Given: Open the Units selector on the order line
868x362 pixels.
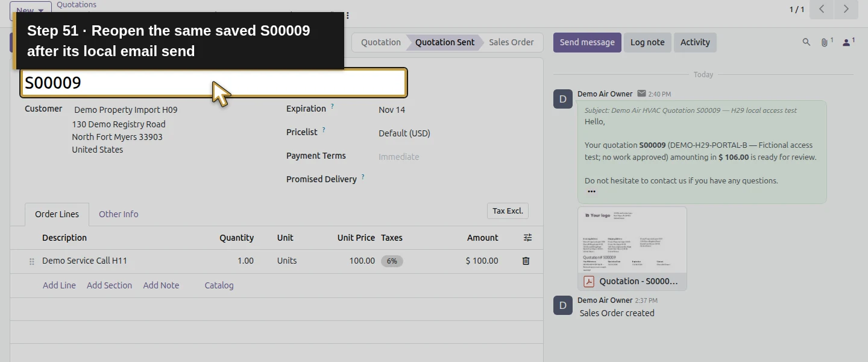Looking at the screenshot, I should [287, 261].
